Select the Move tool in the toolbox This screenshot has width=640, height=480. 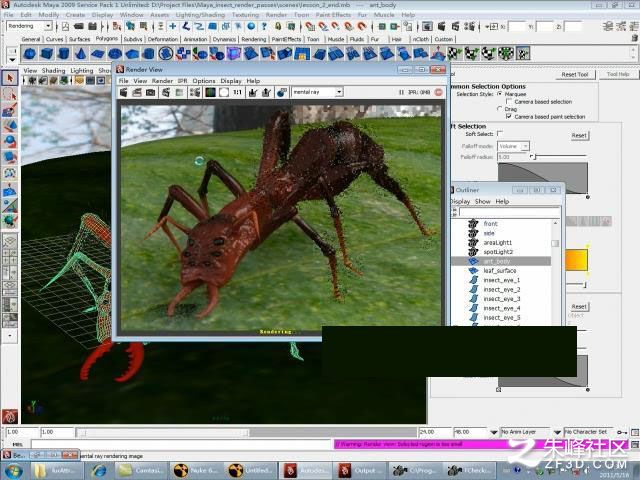click(x=10, y=125)
